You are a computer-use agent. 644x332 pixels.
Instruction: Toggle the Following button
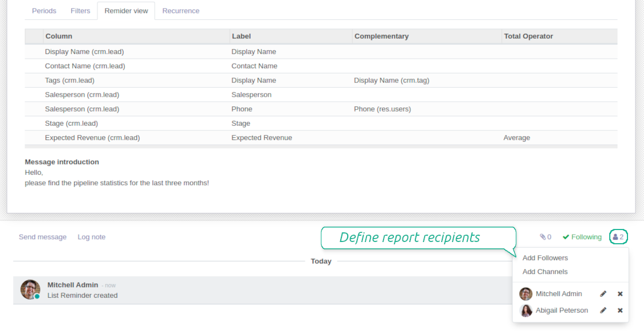click(x=582, y=237)
